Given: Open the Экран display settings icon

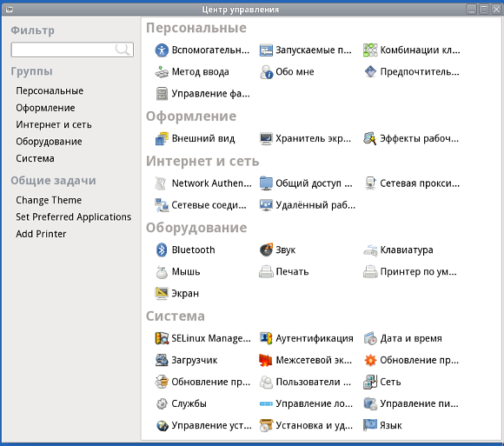Looking at the screenshot, I should [162, 293].
